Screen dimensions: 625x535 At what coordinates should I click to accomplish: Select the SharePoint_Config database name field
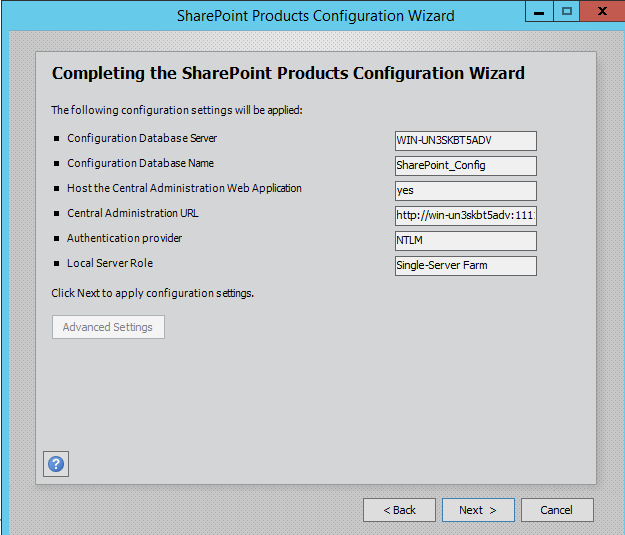tap(466, 166)
